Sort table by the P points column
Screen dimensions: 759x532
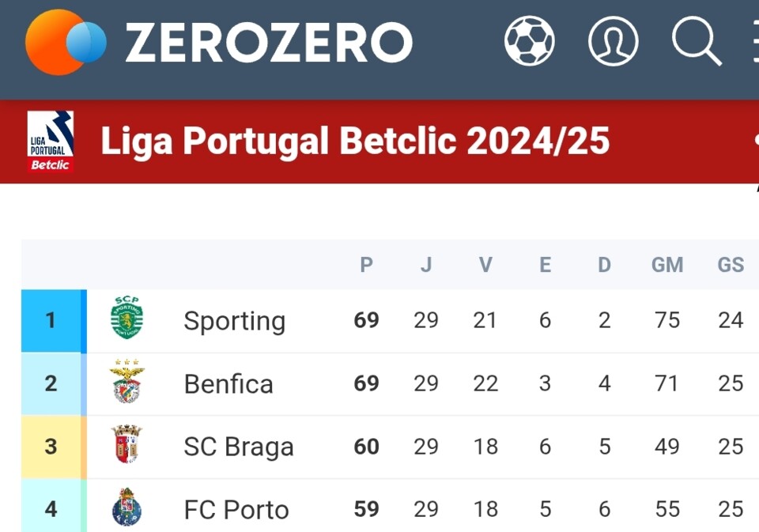pos(366,265)
